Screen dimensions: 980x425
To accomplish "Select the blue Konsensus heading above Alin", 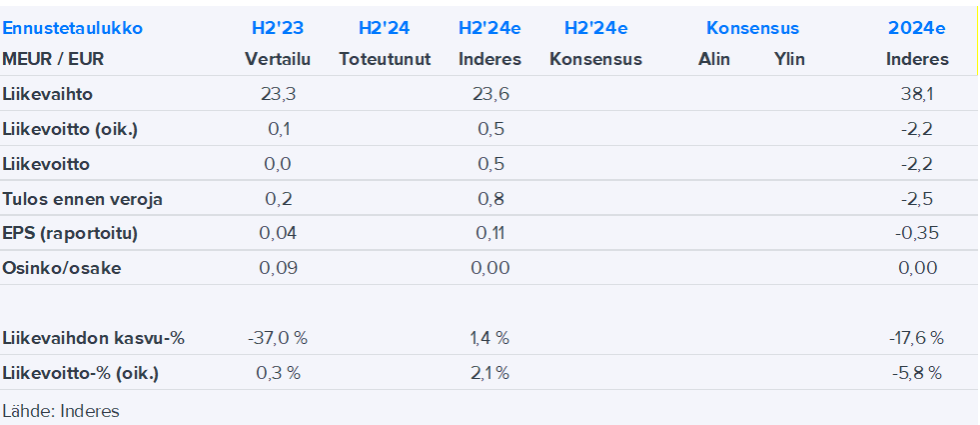I will click(x=752, y=28).
